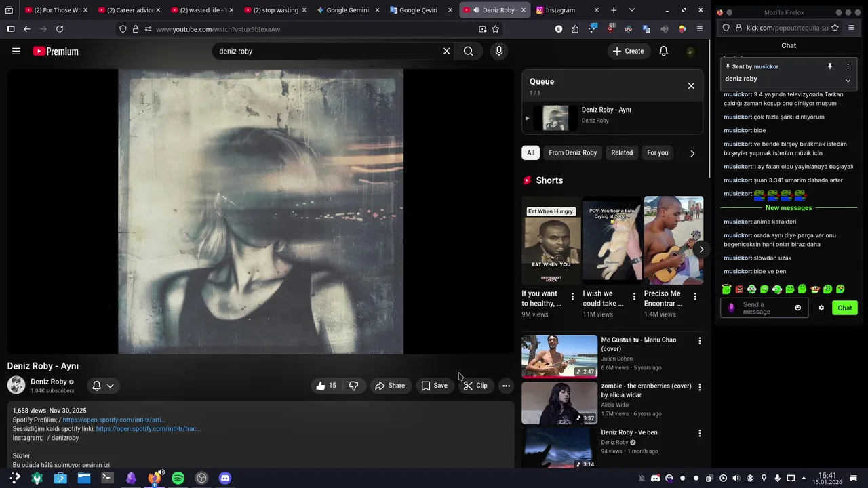The image size is (868, 488).
Task: Open YouTube notifications bell
Action: pyautogui.click(x=664, y=51)
